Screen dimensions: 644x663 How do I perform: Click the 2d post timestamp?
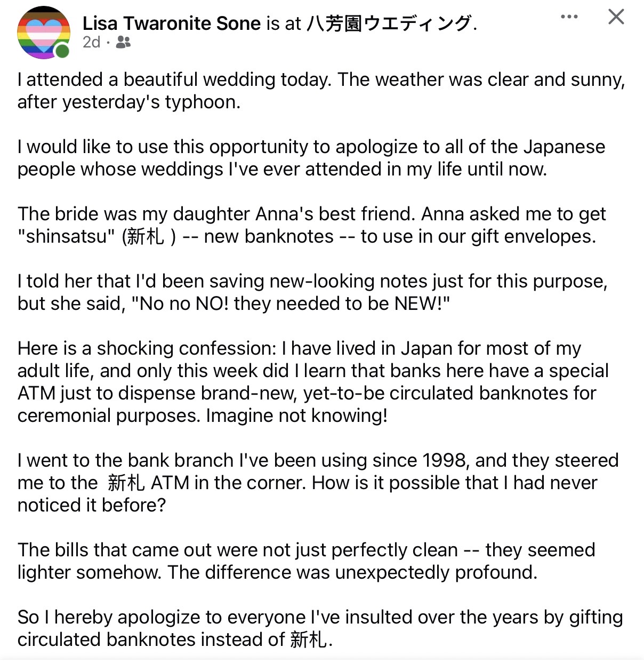91,42
